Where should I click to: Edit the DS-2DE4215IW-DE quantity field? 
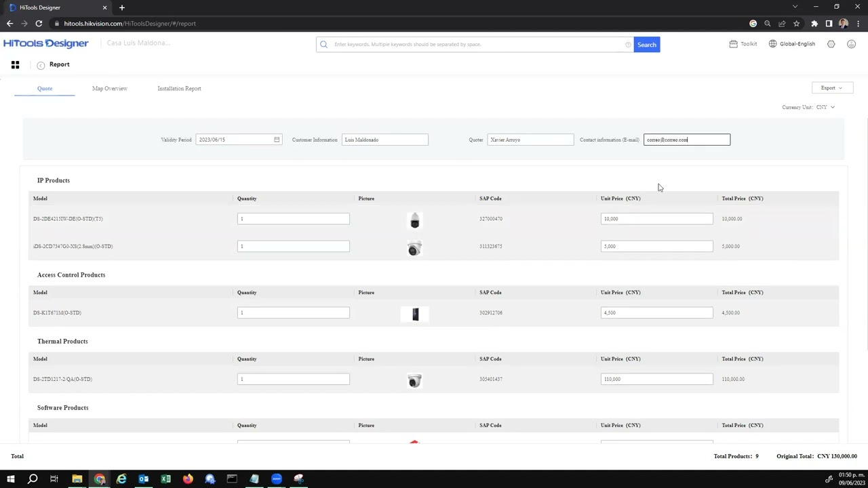pyautogui.click(x=294, y=219)
